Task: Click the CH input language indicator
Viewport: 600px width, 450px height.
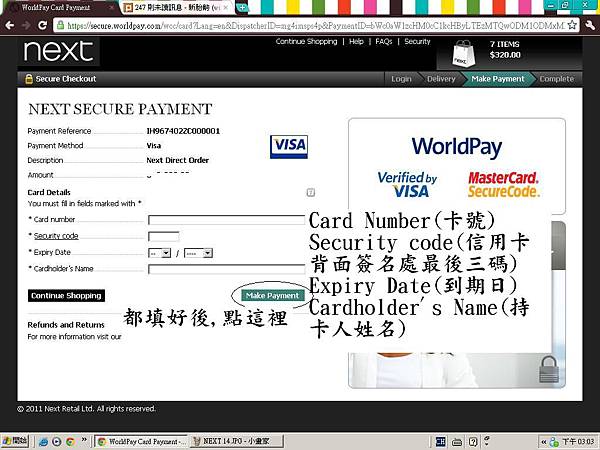Action: click(440, 442)
